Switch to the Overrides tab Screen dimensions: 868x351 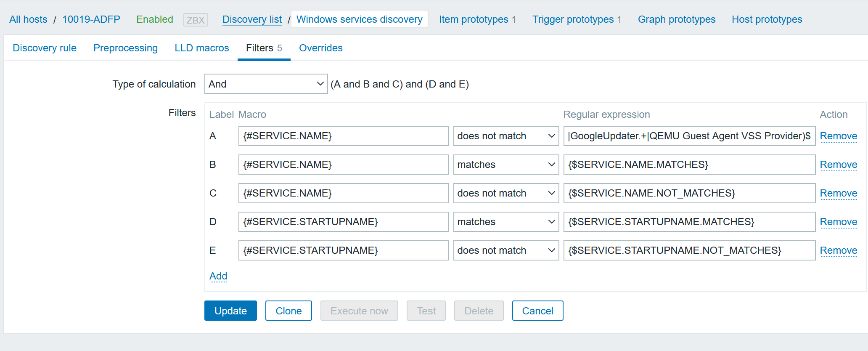320,48
